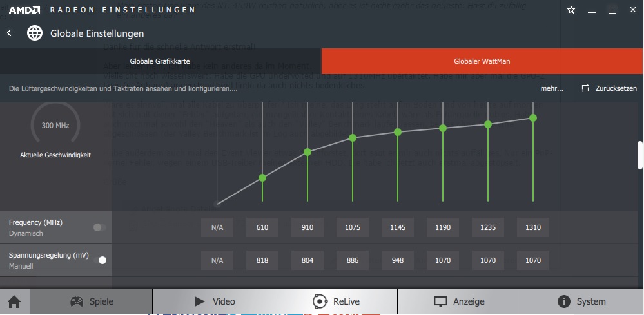Click the mehr... link
Image resolution: width=644 pixels, height=315 pixels.
(x=552, y=88)
